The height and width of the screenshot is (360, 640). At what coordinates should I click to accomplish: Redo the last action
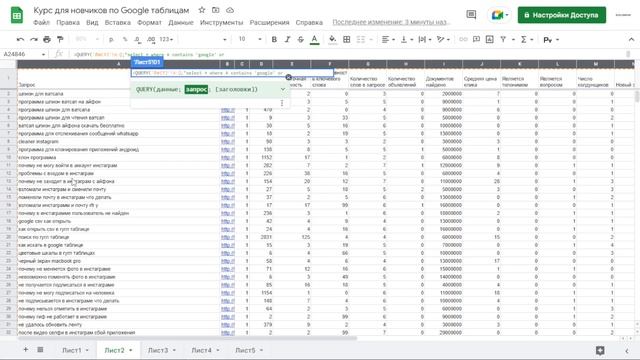(x=34, y=40)
